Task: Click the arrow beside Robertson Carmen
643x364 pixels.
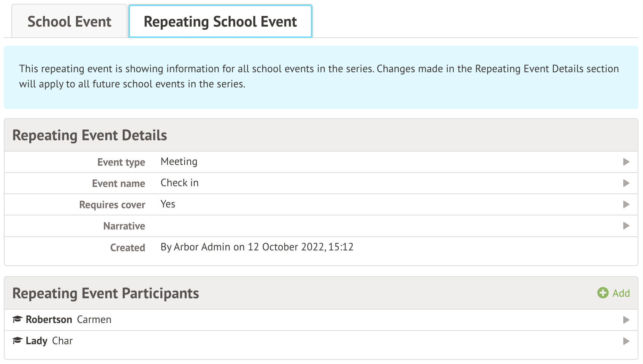Action: (x=626, y=320)
